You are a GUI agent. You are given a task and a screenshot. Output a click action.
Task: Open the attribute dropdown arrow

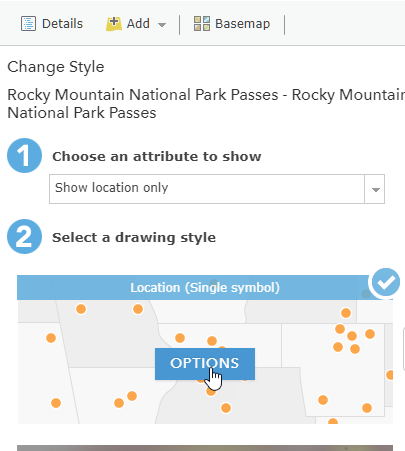(x=375, y=189)
